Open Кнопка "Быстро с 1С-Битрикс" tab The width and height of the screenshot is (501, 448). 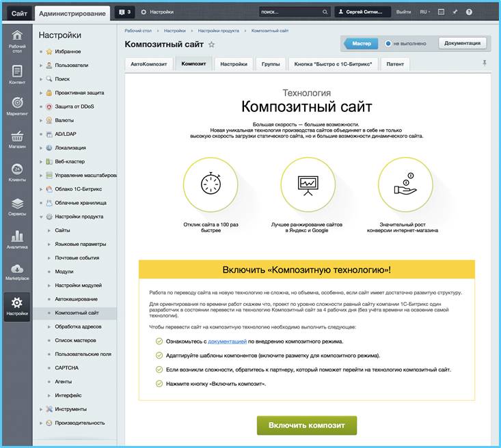[x=334, y=64]
